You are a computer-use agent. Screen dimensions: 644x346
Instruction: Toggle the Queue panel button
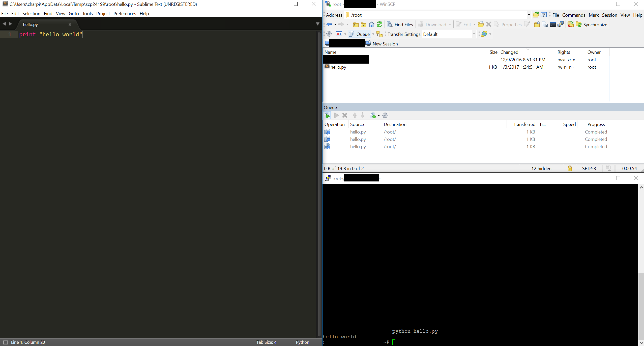[x=359, y=34]
